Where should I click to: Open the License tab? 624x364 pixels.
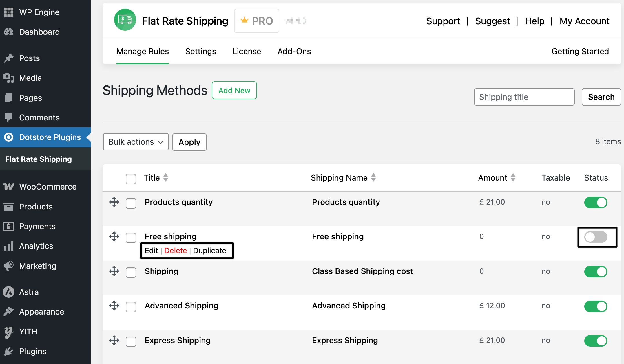tap(247, 52)
